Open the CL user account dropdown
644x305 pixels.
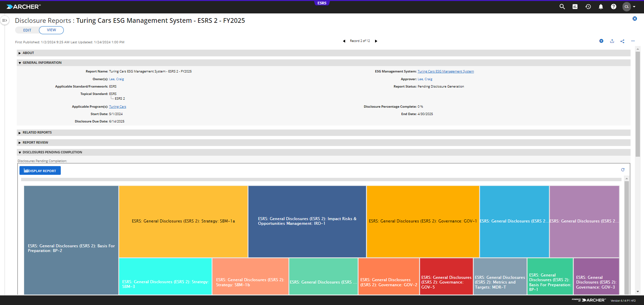(x=629, y=7)
